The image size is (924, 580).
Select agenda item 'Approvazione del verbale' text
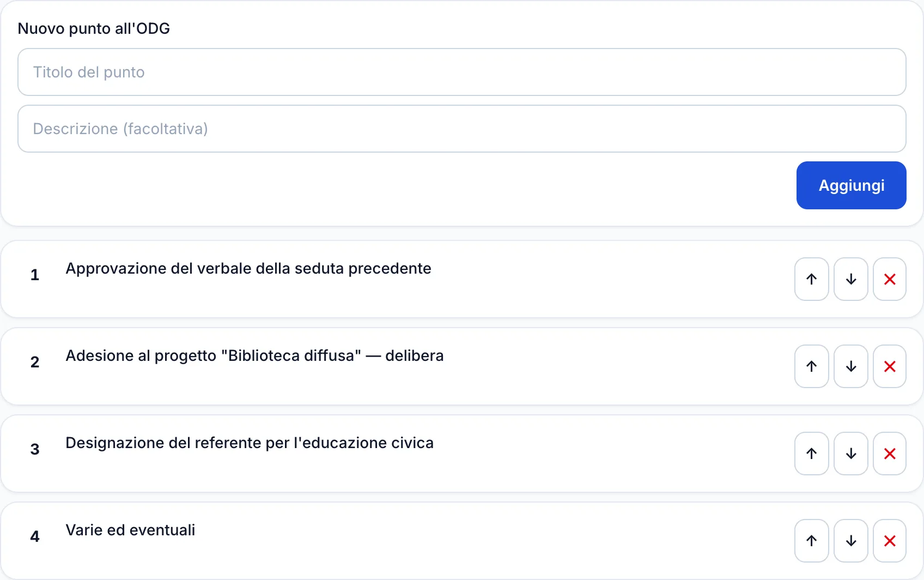pos(248,268)
